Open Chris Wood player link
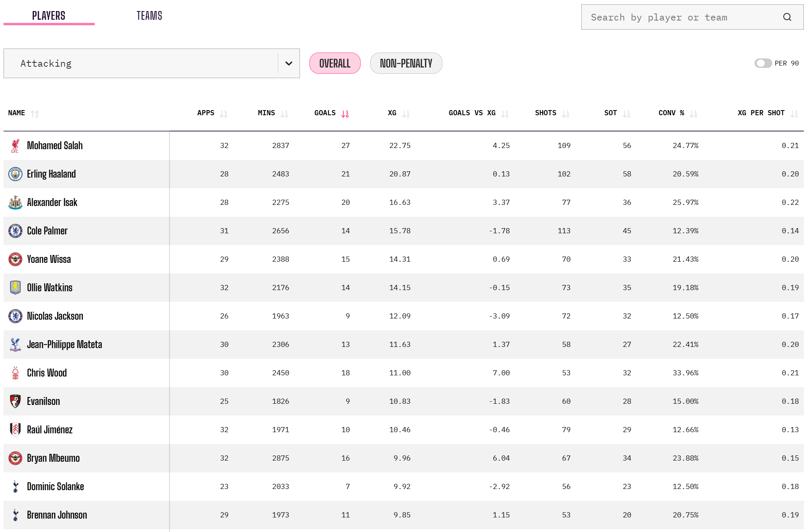 click(47, 373)
